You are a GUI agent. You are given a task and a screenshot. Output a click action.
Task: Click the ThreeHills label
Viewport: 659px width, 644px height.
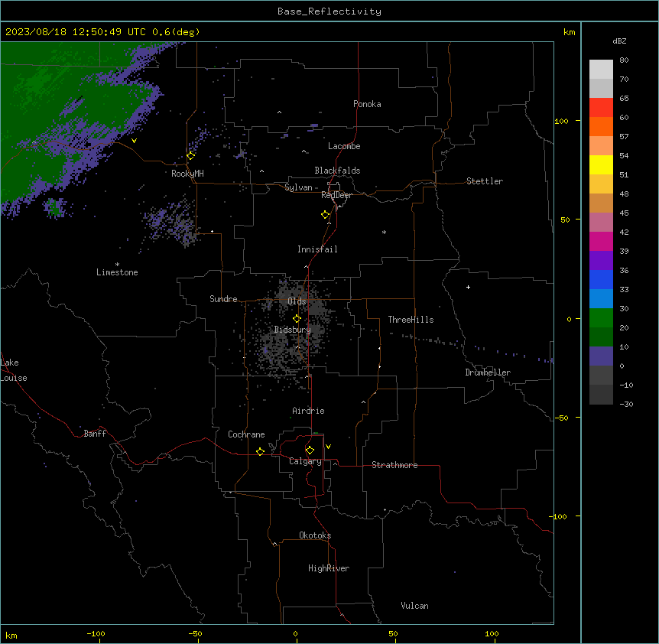point(411,320)
